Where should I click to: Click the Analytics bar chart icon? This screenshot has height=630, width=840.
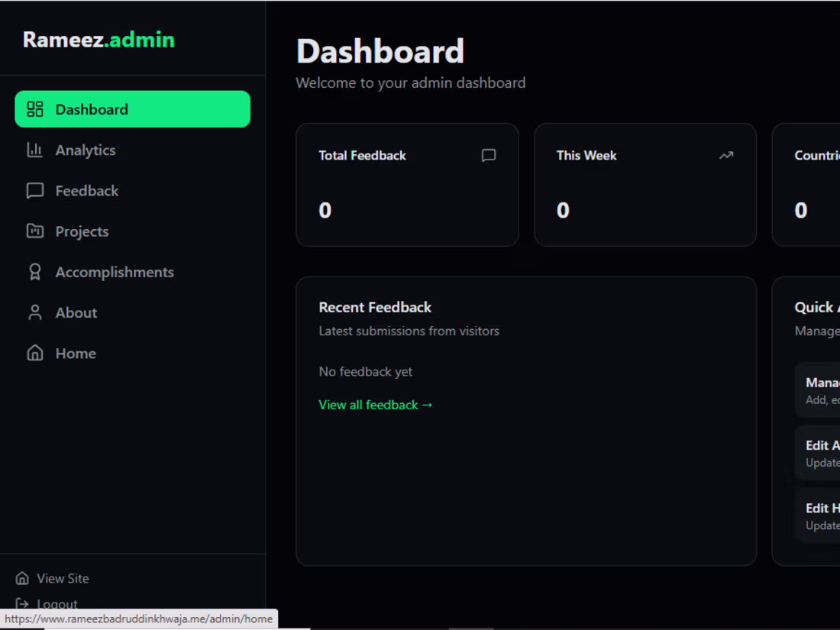click(x=35, y=150)
